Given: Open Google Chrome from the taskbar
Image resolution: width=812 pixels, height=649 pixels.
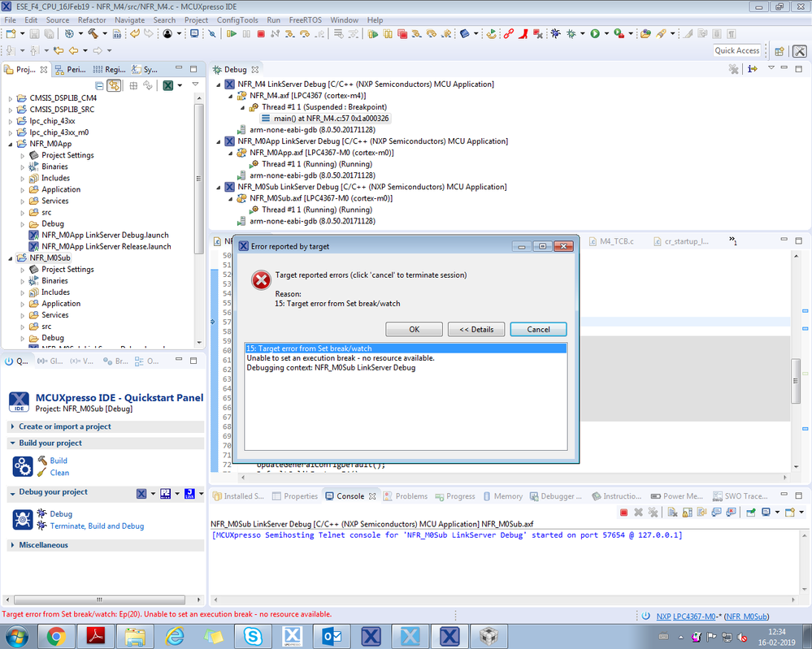Looking at the screenshot, I should click(56, 636).
